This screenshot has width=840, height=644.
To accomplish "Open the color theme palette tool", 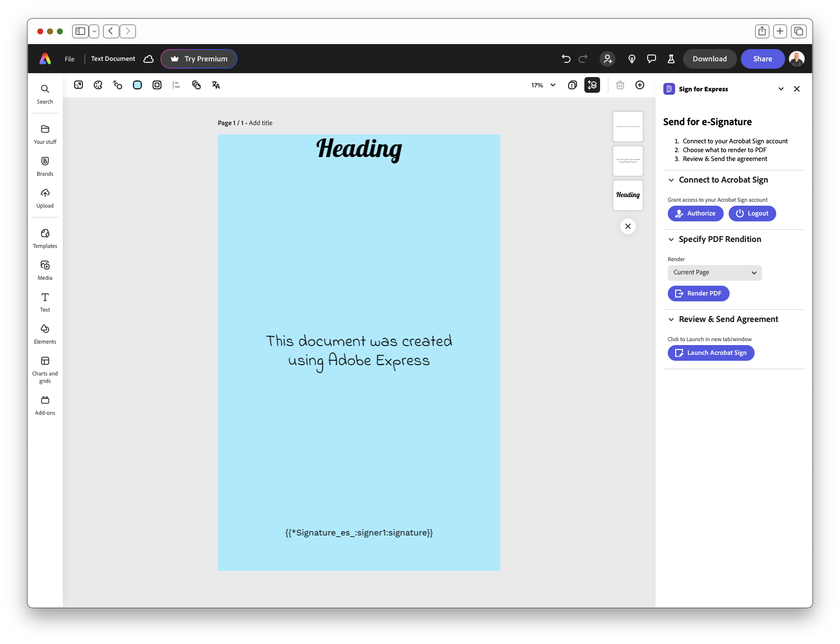I will tap(98, 85).
